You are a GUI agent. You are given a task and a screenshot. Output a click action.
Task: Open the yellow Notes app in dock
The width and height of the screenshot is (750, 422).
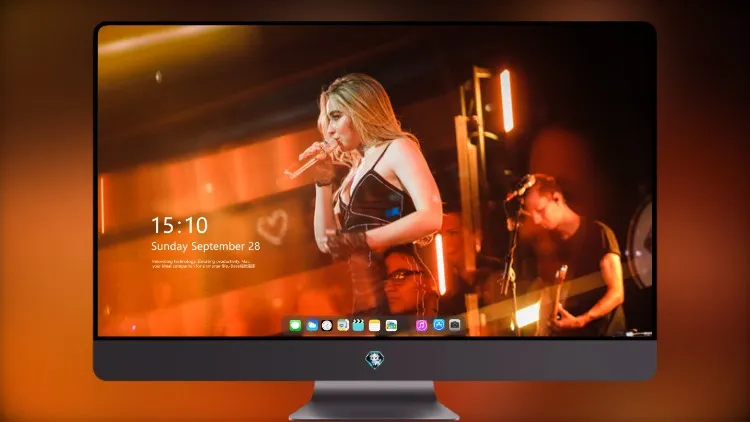[375, 325]
